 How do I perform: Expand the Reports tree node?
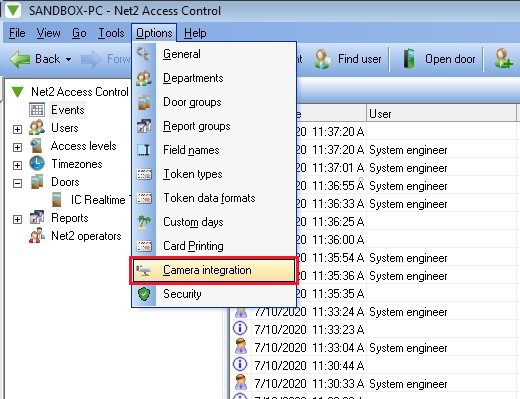point(17,219)
